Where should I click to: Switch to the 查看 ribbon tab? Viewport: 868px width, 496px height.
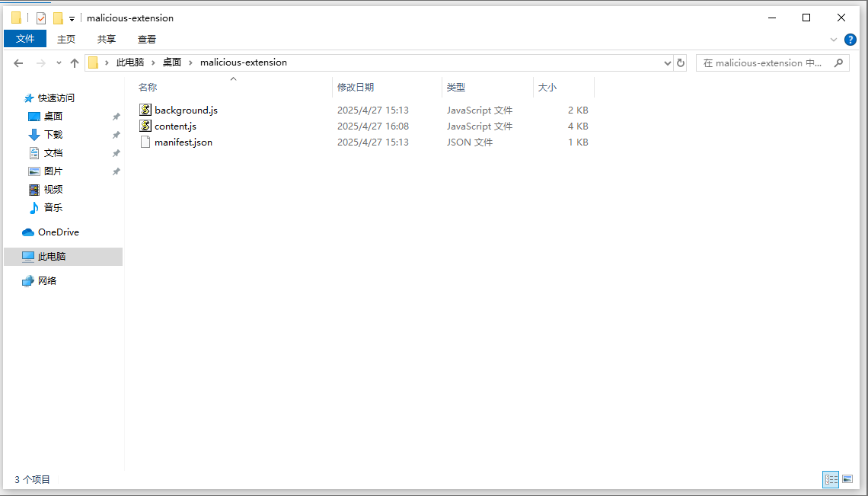pos(147,40)
